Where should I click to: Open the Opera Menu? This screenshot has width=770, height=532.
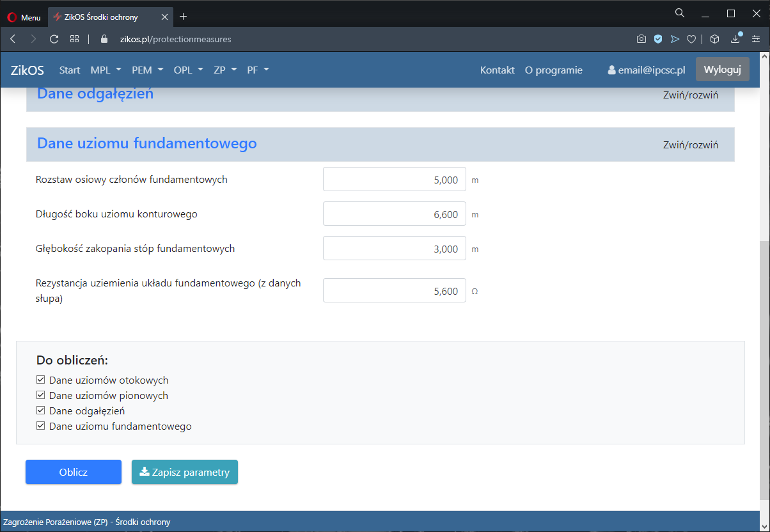coord(24,17)
